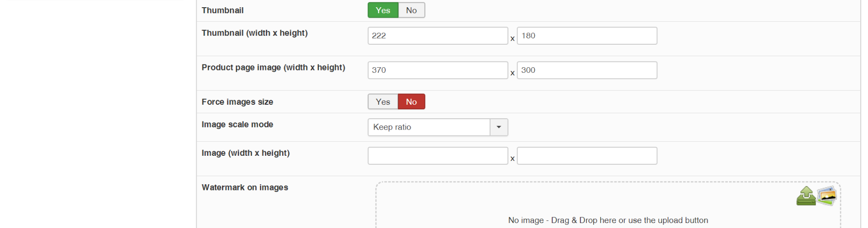
Task: Select No for Force images size
Action: [411, 102]
